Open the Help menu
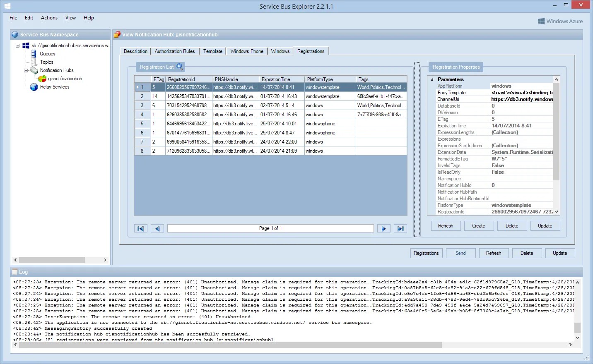Screen dimensions: 593x364 pos(89,18)
